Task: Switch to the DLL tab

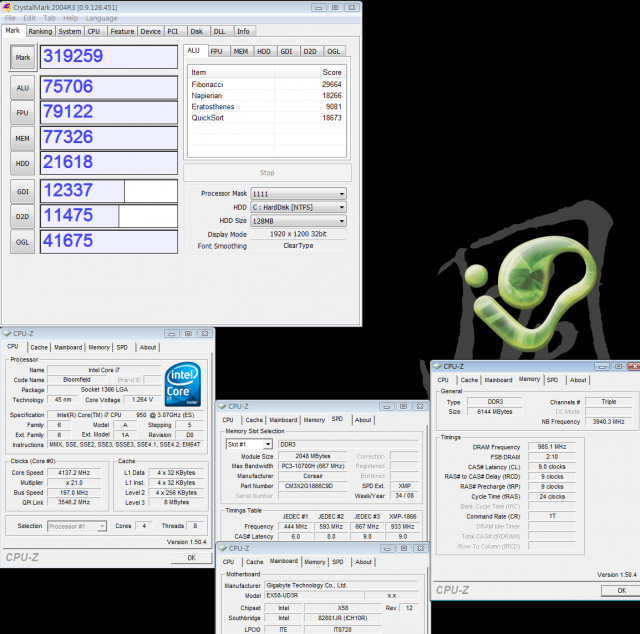Action: pyautogui.click(x=220, y=31)
